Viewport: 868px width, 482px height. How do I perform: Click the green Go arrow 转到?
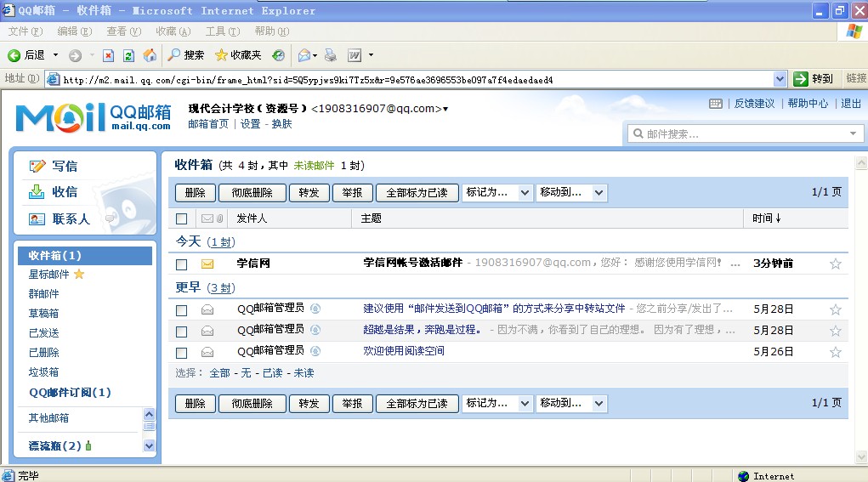[x=801, y=79]
